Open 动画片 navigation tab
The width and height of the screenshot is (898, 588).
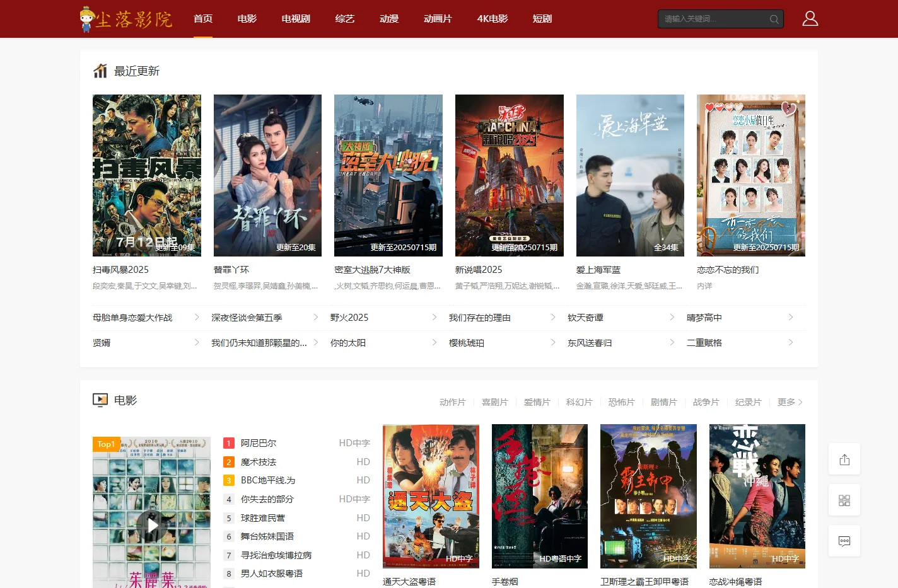[438, 19]
